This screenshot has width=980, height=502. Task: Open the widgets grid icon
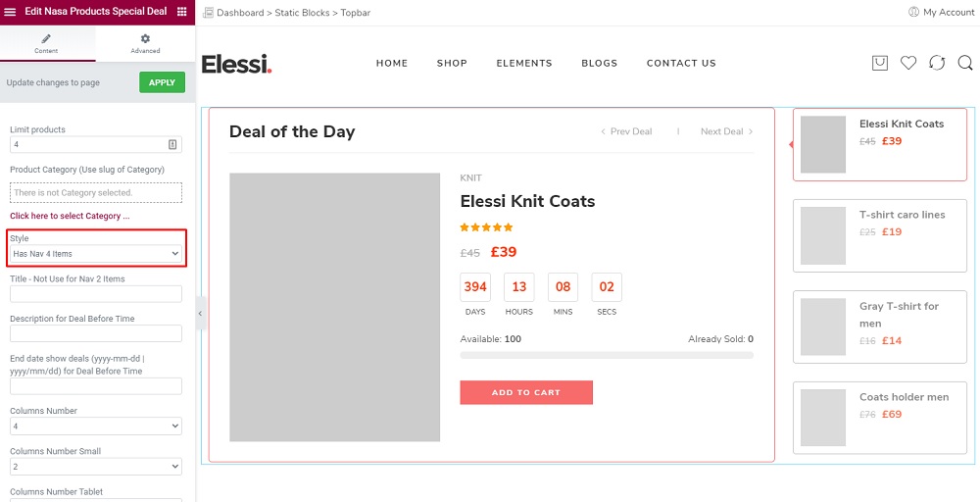(x=182, y=12)
